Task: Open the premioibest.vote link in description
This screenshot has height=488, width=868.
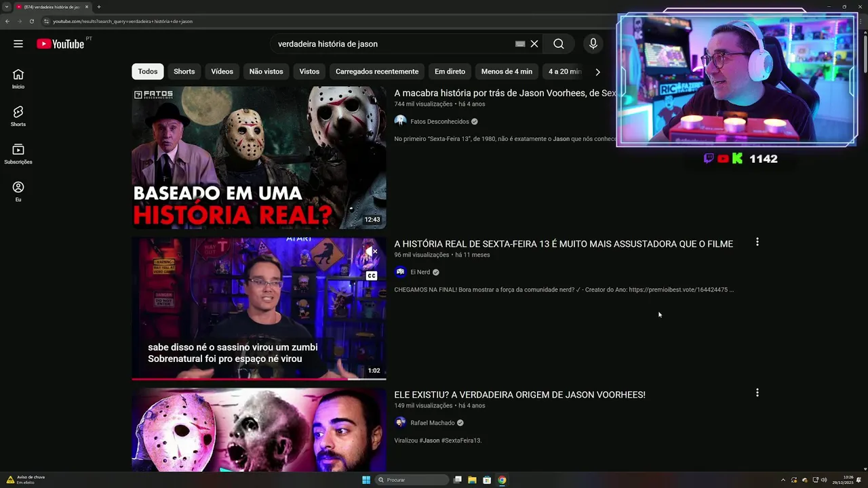Action: point(678,289)
